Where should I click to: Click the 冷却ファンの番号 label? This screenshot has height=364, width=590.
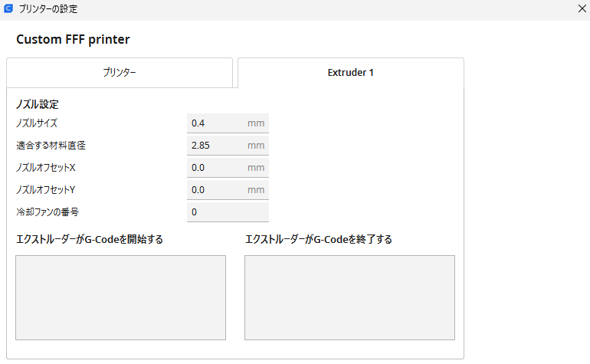(48, 212)
